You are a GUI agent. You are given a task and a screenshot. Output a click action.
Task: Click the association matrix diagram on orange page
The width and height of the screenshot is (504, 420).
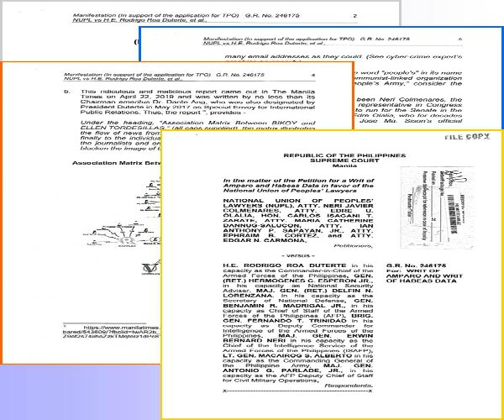coord(122,213)
